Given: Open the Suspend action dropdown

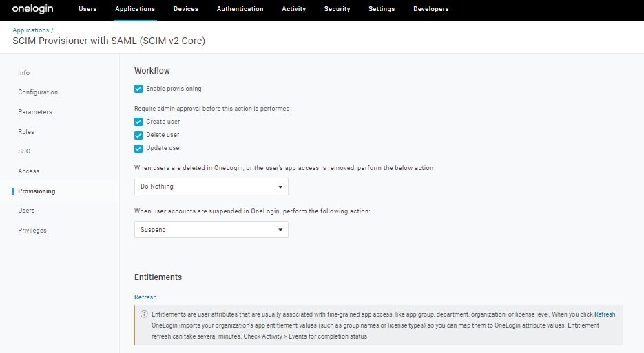Looking at the screenshot, I should pyautogui.click(x=211, y=229).
